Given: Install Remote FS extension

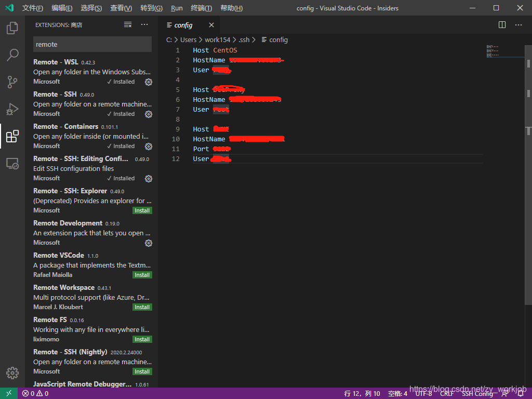Looking at the screenshot, I should click(x=142, y=340).
